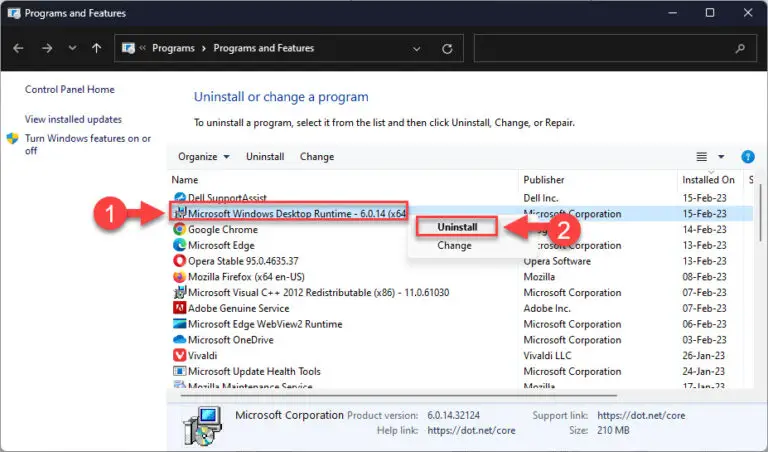
Task: Click the Google Chrome icon in list
Action: [x=180, y=229]
